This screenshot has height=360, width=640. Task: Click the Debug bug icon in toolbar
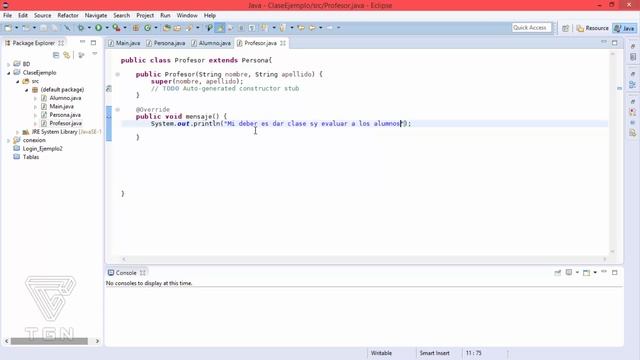81,28
